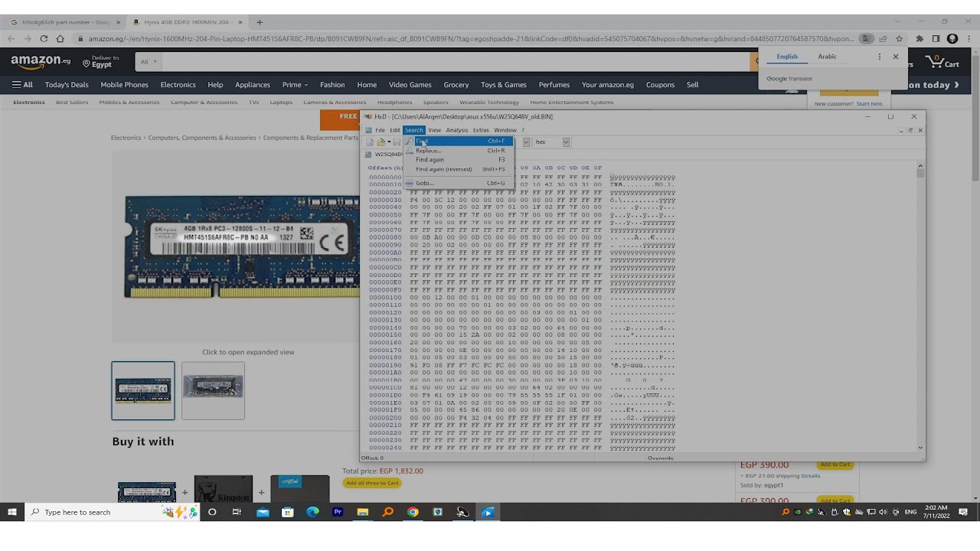The width and height of the screenshot is (980, 551).
Task: Open a new browser tab
Action: (x=260, y=22)
